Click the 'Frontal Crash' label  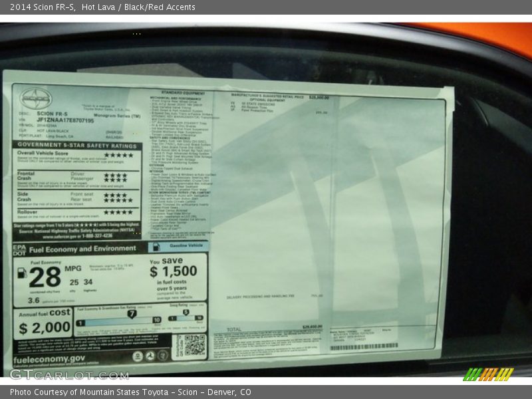click(x=26, y=176)
